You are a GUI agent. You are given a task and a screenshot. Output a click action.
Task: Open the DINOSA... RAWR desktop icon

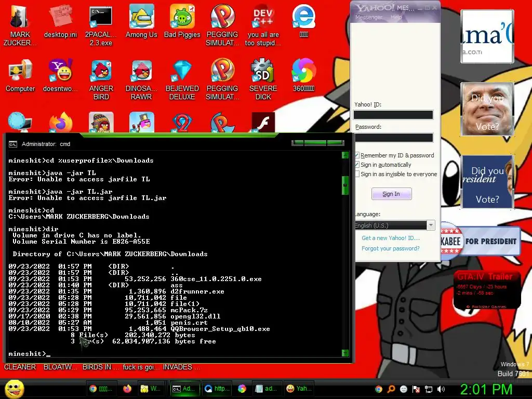pos(141,79)
